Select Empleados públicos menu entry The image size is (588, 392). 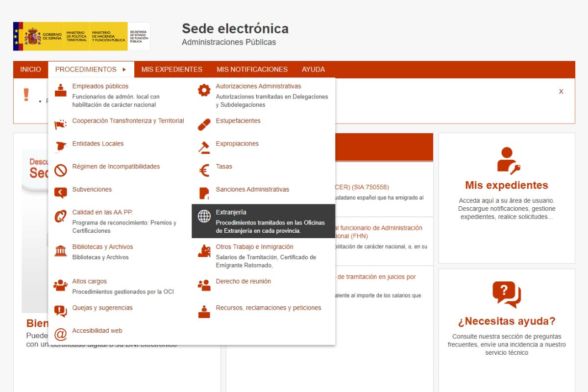pyautogui.click(x=100, y=86)
